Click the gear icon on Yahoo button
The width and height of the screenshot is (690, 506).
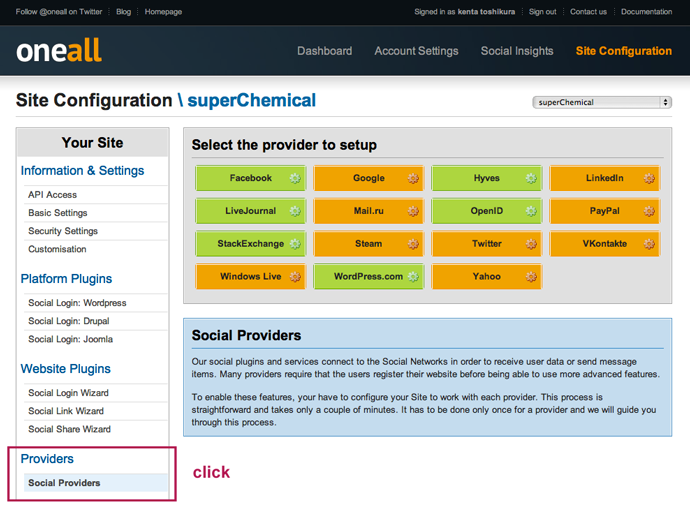pyautogui.click(x=531, y=277)
